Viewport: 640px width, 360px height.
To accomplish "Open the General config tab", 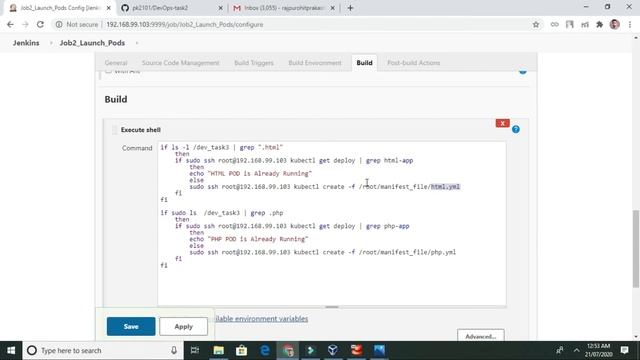I will 116,63.
